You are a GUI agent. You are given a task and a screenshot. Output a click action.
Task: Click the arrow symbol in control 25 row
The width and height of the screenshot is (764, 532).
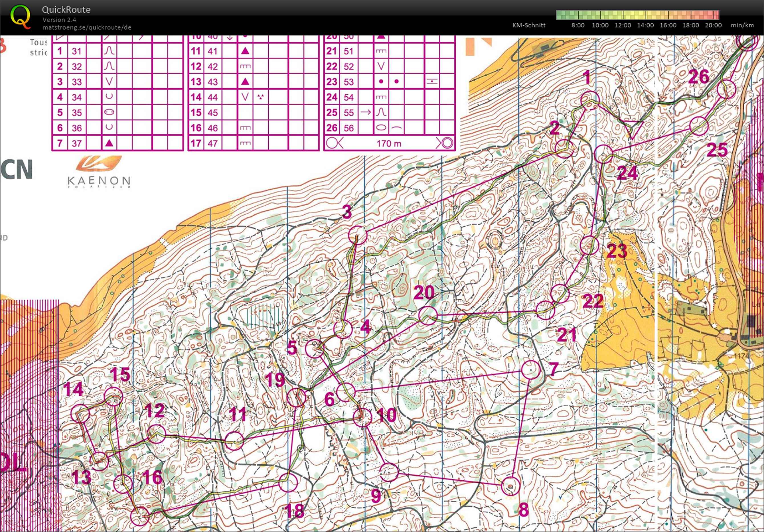366,112
